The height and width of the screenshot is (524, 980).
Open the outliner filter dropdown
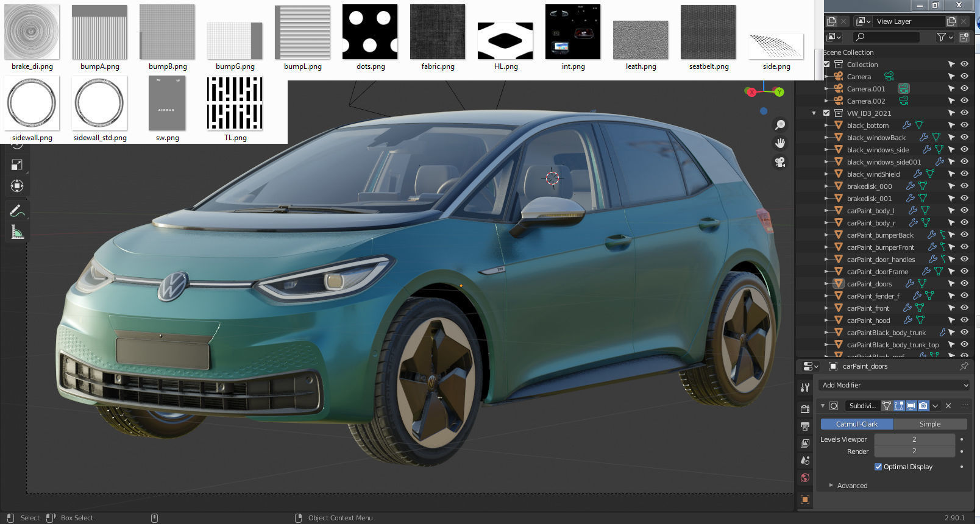(x=945, y=37)
